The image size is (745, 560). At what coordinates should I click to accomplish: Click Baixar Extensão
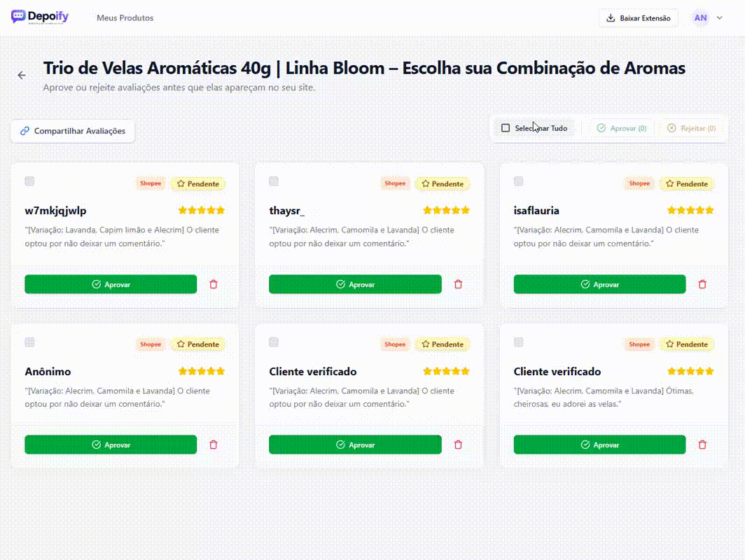[x=638, y=17]
